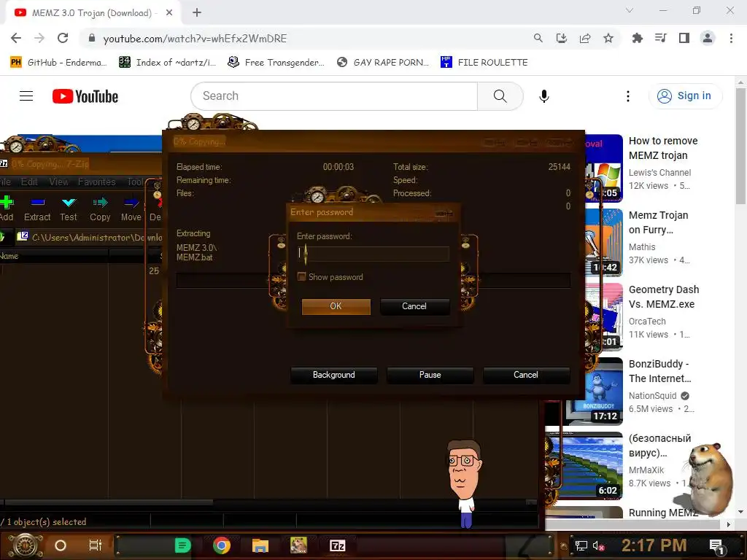Confirm password with OK button
The width and height of the screenshot is (747, 560).
(336, 306)
